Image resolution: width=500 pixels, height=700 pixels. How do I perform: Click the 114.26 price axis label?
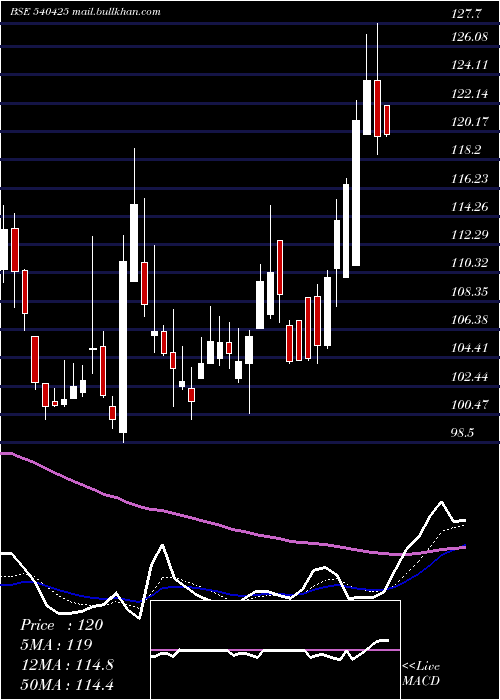470,207
